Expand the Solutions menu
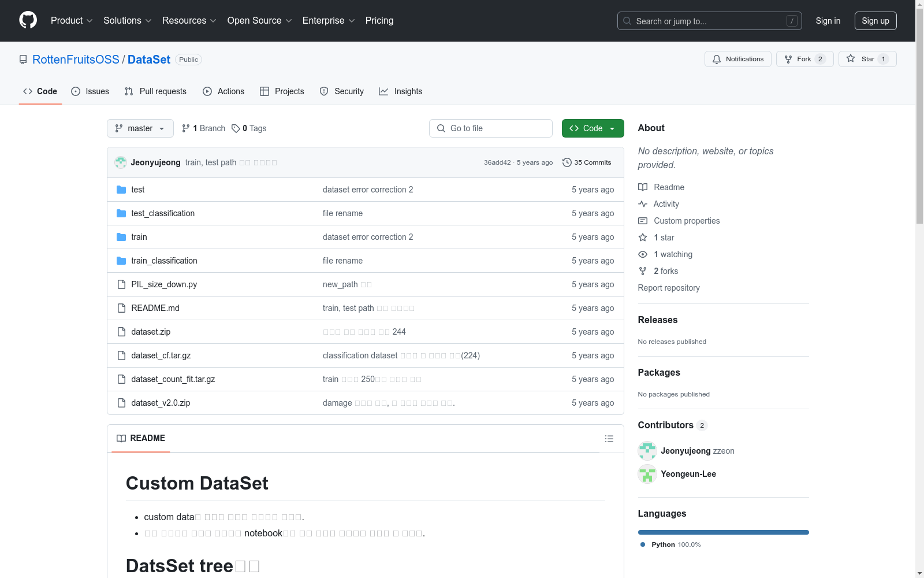Screen dimensions: 924x578 127,20
